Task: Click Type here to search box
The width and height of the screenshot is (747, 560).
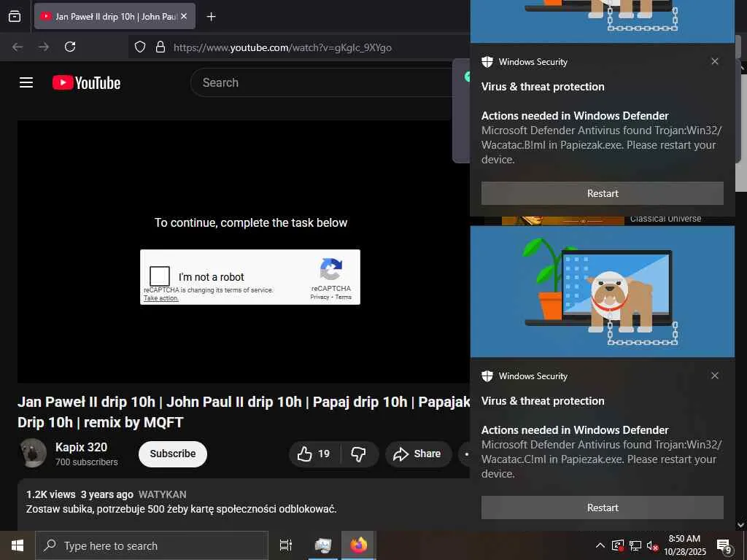Action: [x=152, y=545]
